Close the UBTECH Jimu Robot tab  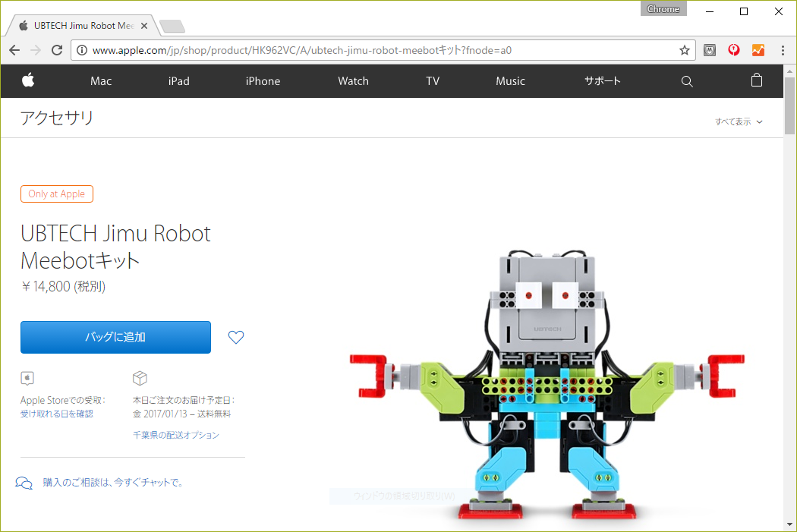[144, 25]
